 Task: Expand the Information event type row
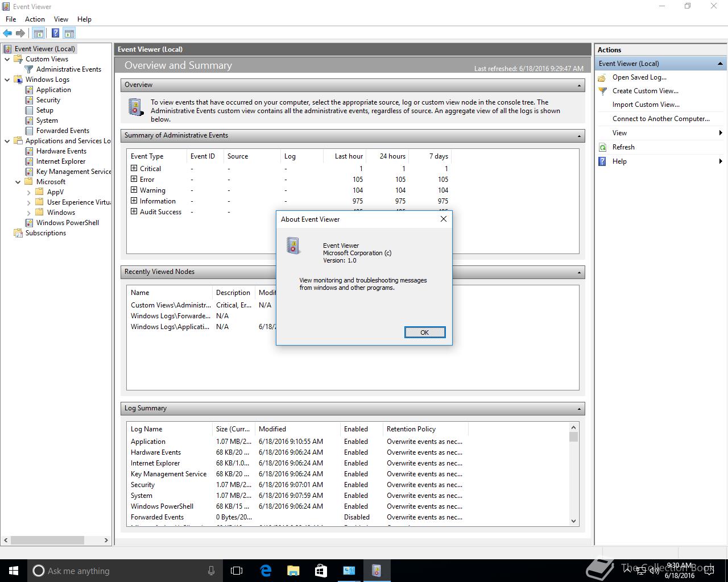click(134, 201)
